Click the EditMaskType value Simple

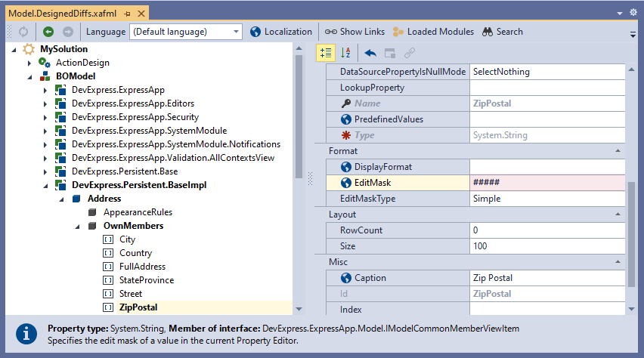pos(547,199)
